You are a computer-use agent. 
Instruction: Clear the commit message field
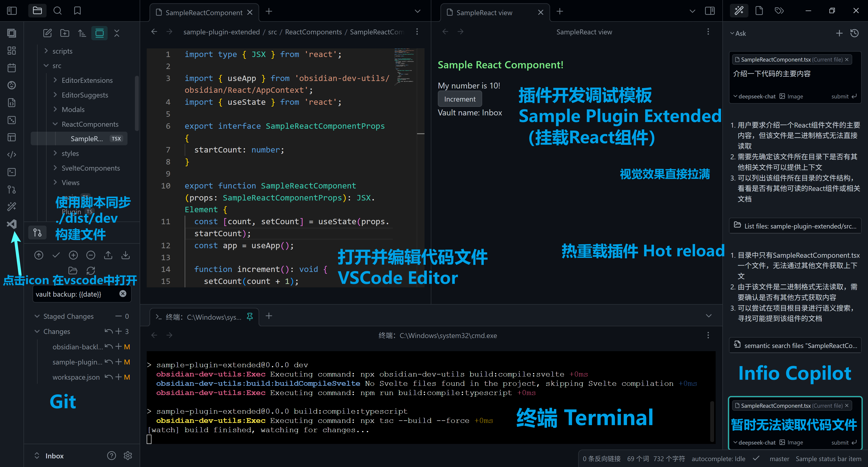pyautogui.click(x=123, y=294)
